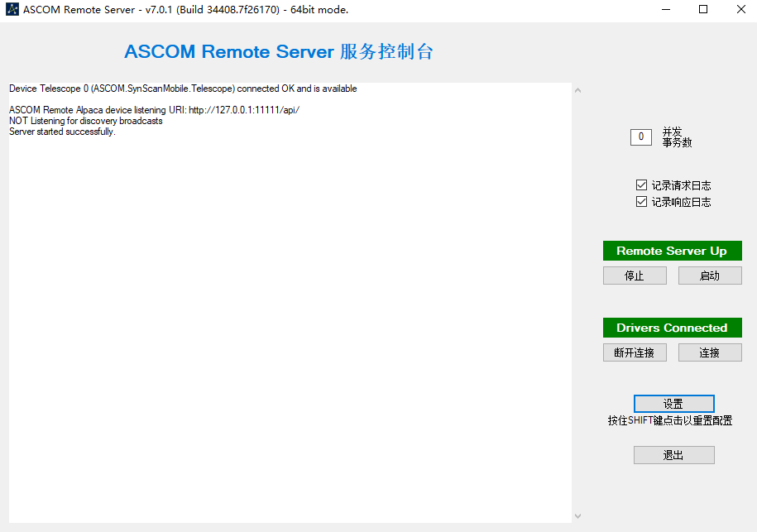Viewport: 757px width, 532px height.
Task: Click the ASCOM Remote Server 服务控制台 heading
Action: [x=279, y=51]
